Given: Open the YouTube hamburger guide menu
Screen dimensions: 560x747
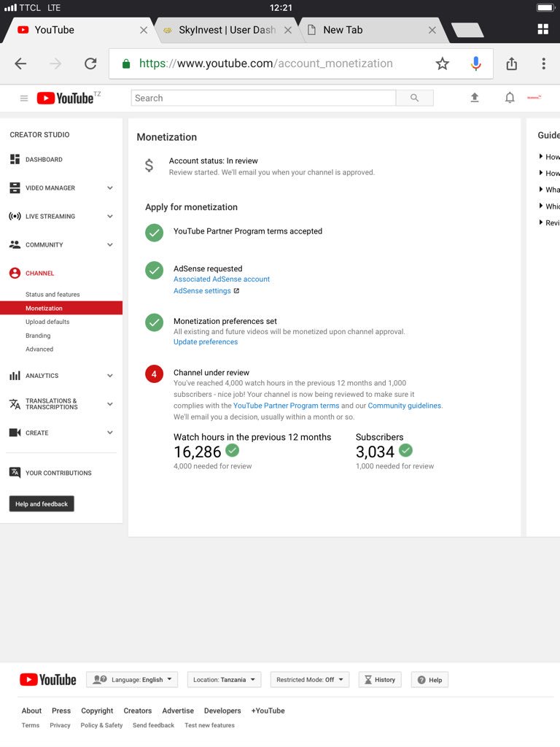Looking at the screenshot, I should click(x=24, y=98).
